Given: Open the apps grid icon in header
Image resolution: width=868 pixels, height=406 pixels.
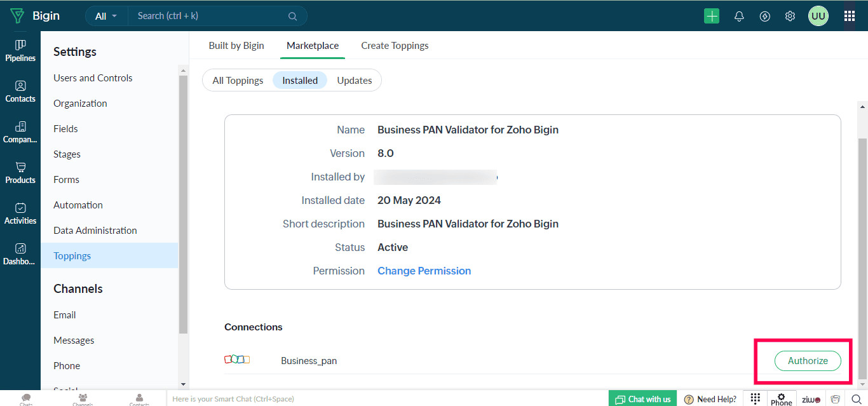Looking at the screenshot, I should [850, 16].
